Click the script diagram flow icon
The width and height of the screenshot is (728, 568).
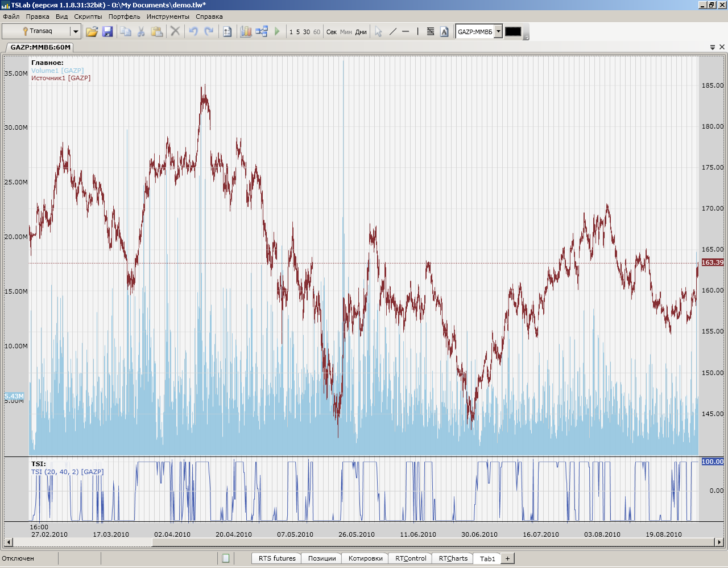tap(262, 32)
